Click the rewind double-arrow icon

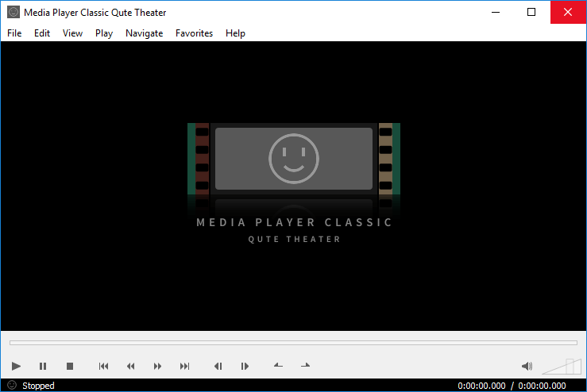131,366
